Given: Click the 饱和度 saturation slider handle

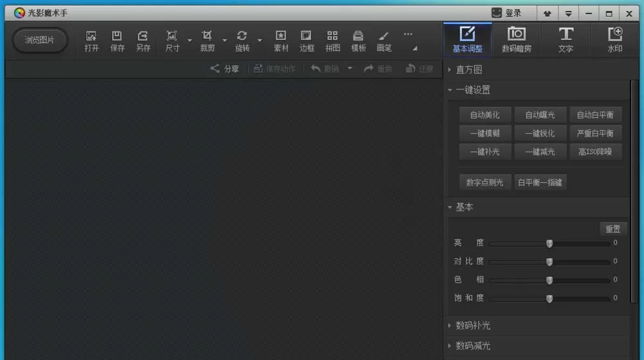Looking at the screenshot, I should (549, 299).
